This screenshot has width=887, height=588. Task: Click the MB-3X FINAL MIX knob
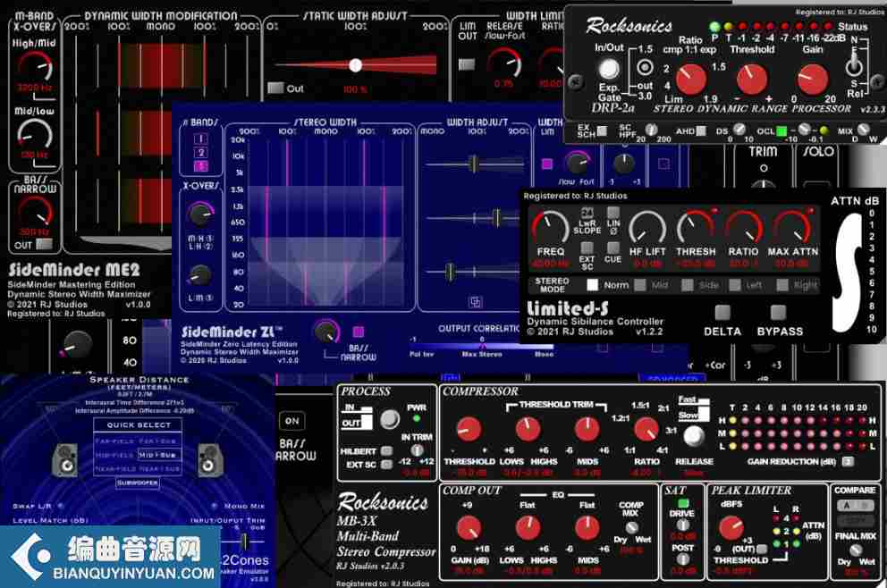point(856,550)
